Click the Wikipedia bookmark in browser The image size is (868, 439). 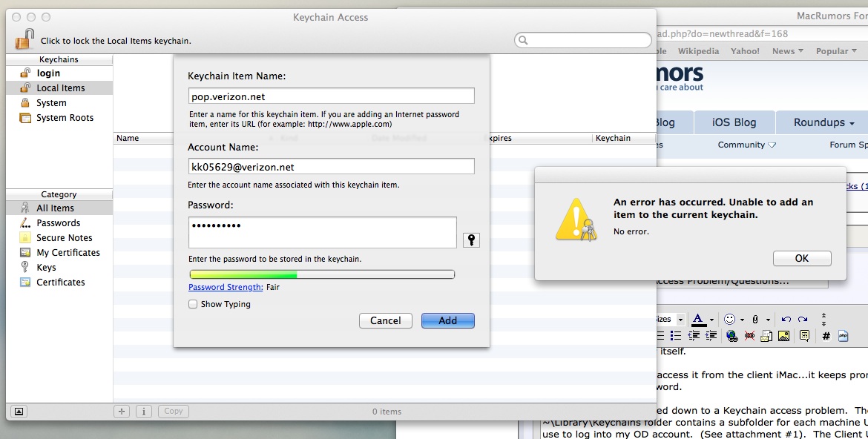(699, 51)
